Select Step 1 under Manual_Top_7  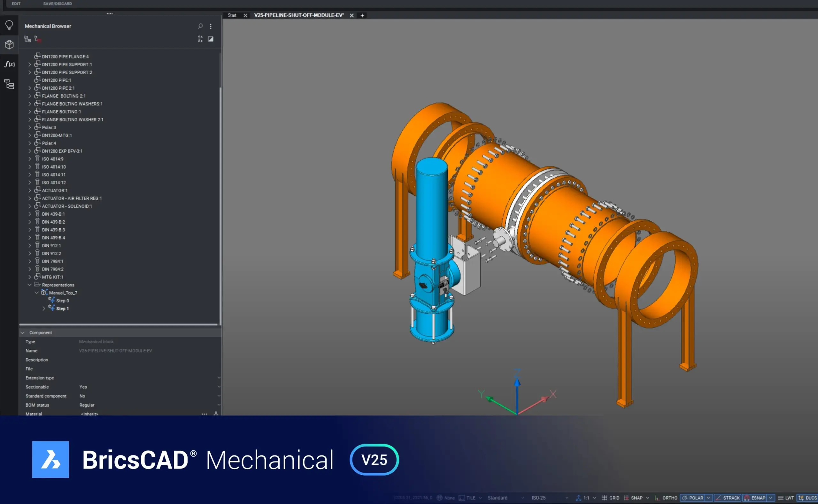[62, 308]
